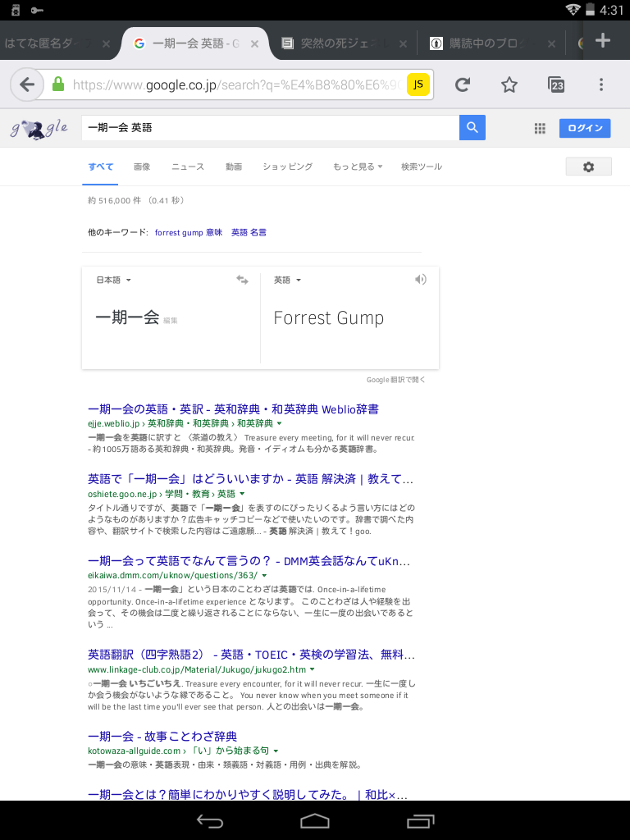Expand the 日本語 source language dropdown
Image resolution: width=630 pixels, height=840 pixels.
point(113,281)
